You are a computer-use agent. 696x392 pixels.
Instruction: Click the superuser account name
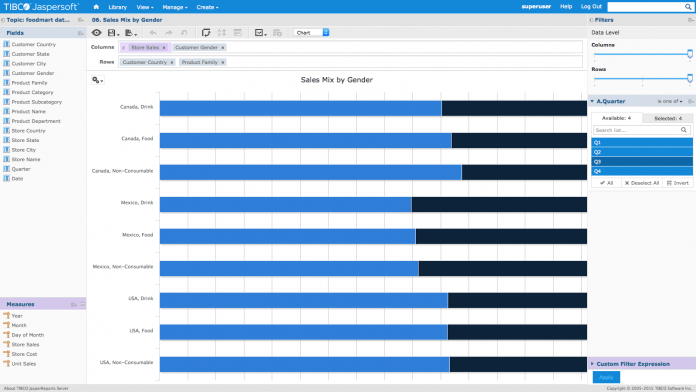(536, 7)
